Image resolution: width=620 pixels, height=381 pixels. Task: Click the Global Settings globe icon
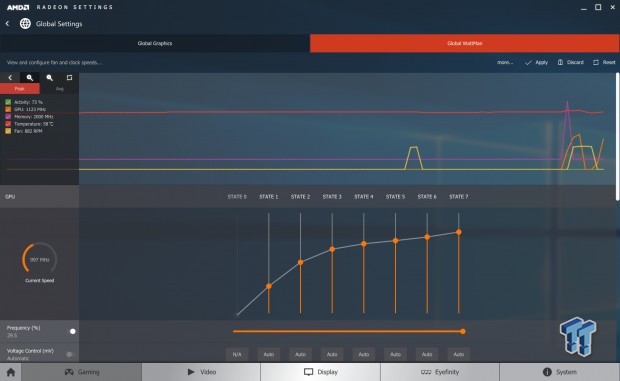(25, 24)
